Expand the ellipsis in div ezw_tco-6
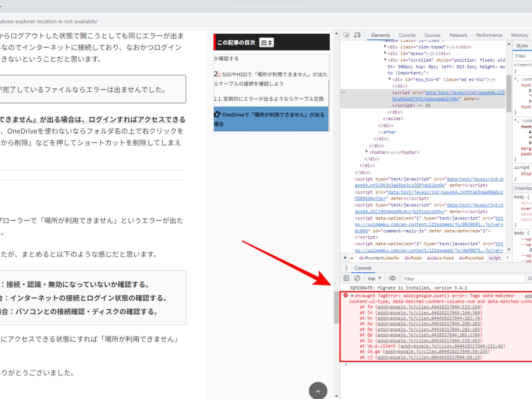532x399 pixels. click(493, 79)
